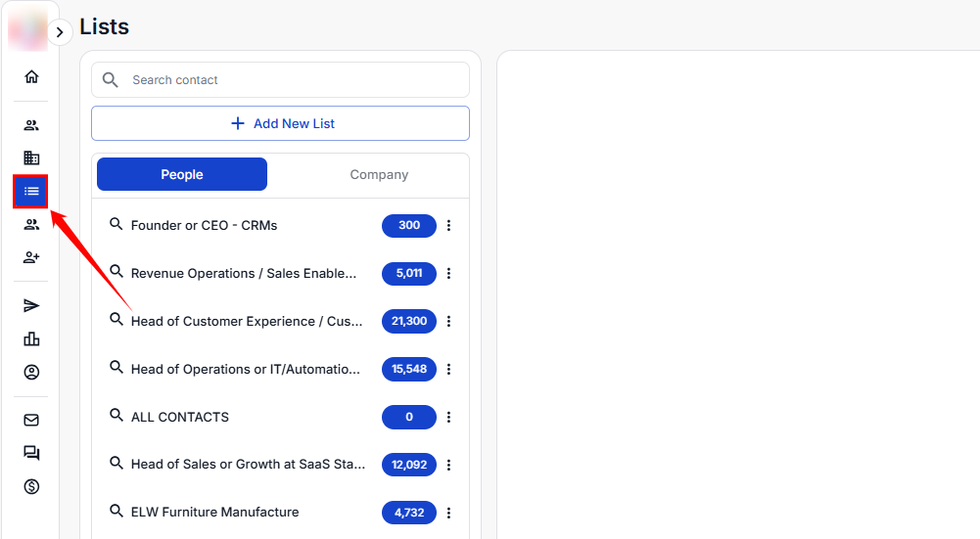
Task: Open the send paper-plane icon in sidebar
Action: tap(31, 306)
